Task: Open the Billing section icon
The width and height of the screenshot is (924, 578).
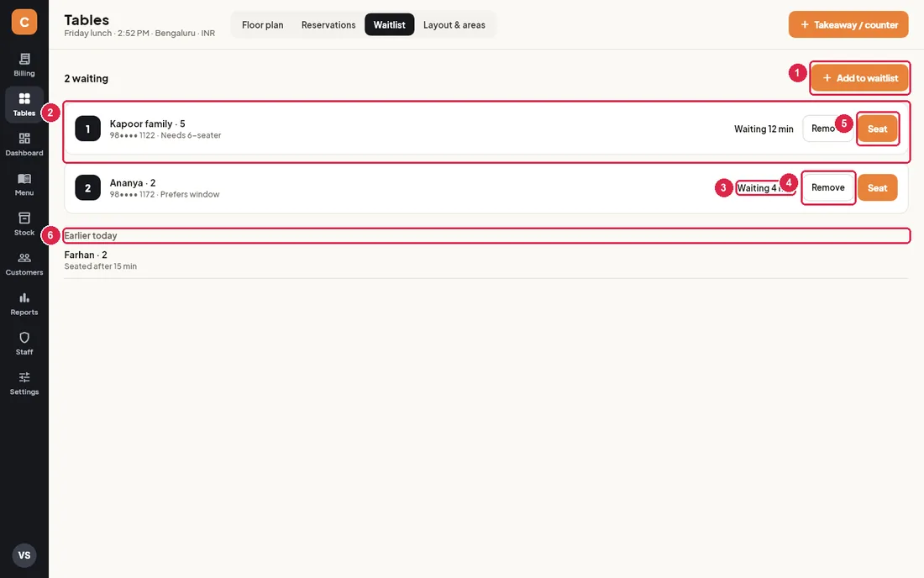Action: pyautogui.click(x=24, y=59)
